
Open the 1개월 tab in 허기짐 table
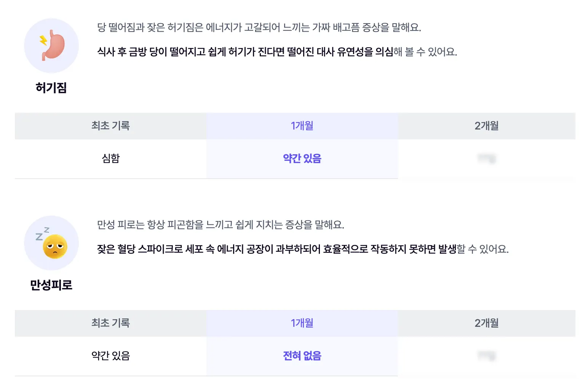[302, 126]
